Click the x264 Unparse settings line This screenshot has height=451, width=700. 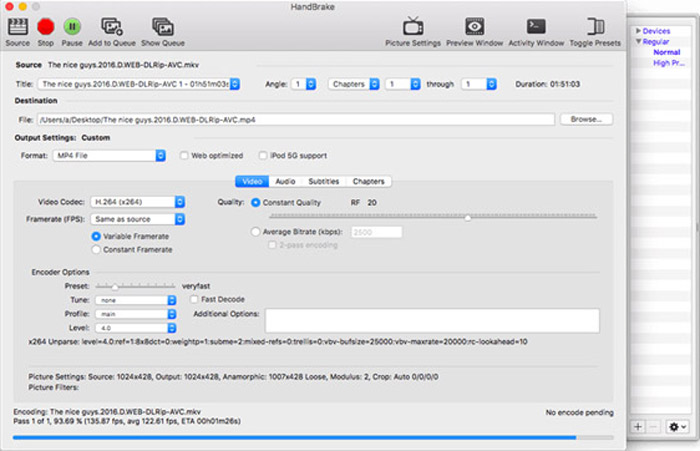[278, 342]
